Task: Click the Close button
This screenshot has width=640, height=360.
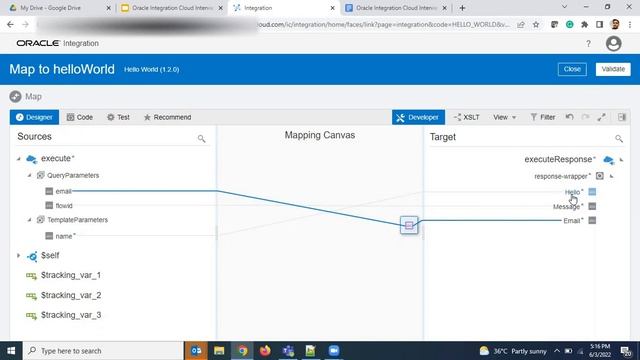Action: point(572,69)
